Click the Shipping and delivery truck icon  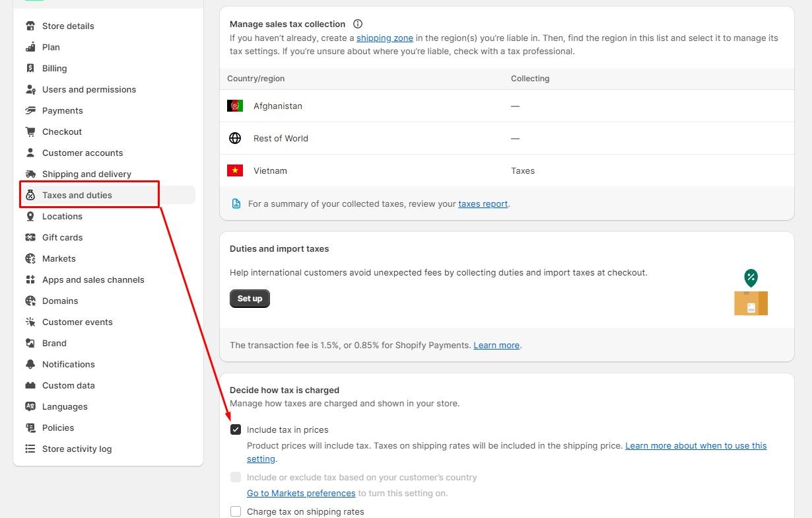30,174
